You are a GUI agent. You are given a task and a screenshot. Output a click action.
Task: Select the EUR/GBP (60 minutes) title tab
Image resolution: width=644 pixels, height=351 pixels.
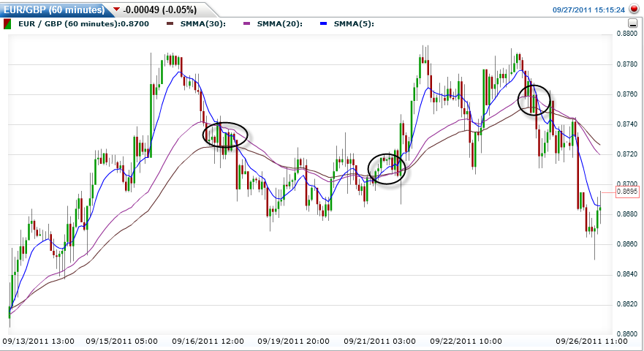tap(51, 10)
